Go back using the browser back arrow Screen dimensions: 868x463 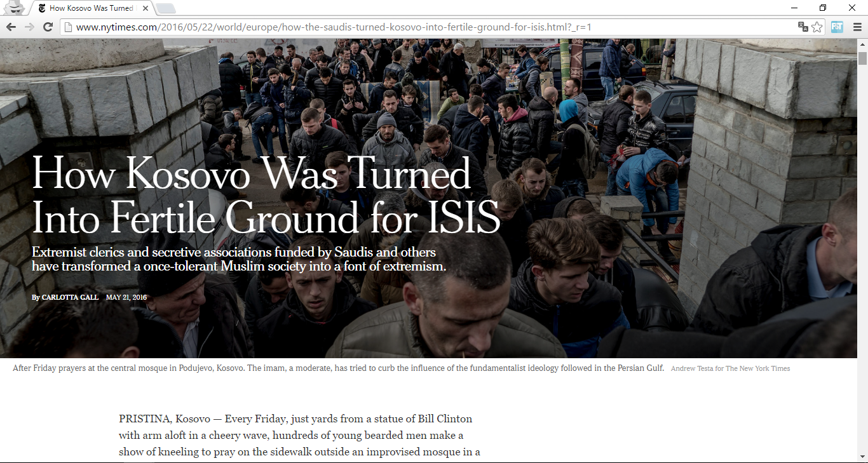tap(11, 27)
